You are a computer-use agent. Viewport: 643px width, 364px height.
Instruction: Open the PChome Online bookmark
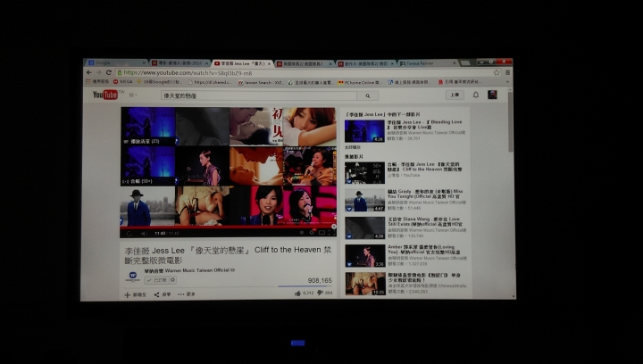point(360,82)
